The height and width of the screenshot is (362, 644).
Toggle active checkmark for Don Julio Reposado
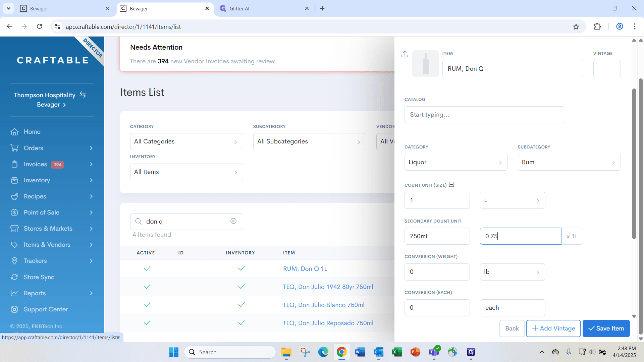pos(147,323)
